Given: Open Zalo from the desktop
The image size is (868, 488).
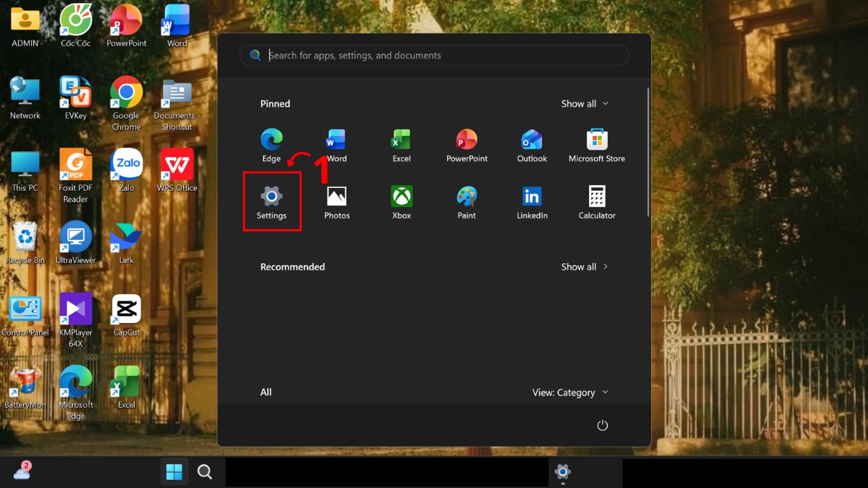Looking at the screenshot, I should pos(126,165).
